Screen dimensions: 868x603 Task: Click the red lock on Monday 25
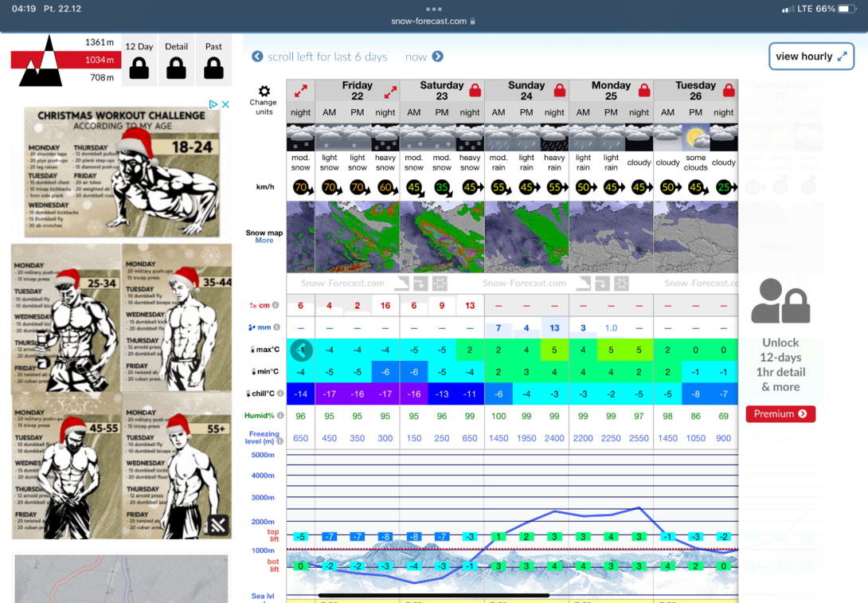click(643, 90)
